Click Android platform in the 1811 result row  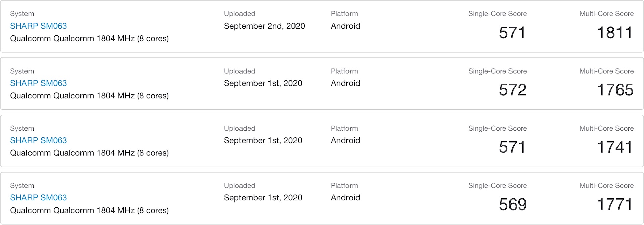(x=345, y=26)
